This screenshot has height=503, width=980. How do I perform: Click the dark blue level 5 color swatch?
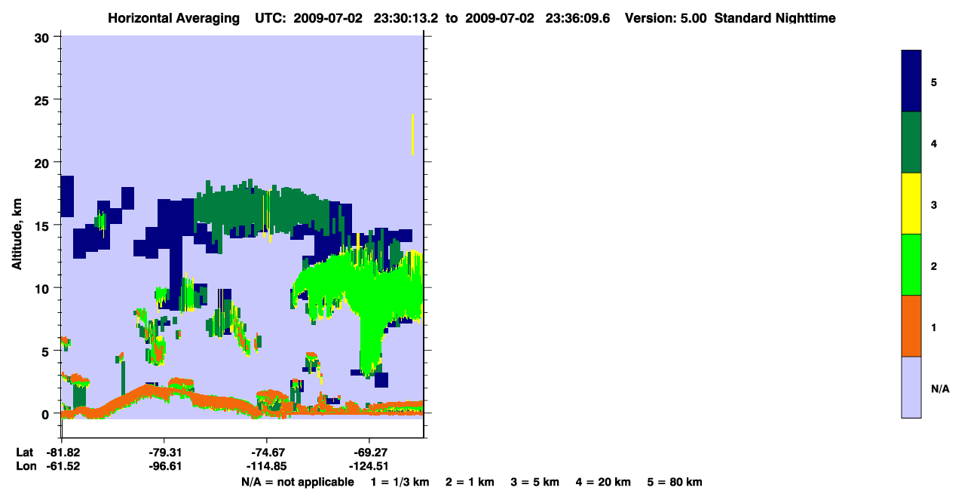tap(911, 81)
